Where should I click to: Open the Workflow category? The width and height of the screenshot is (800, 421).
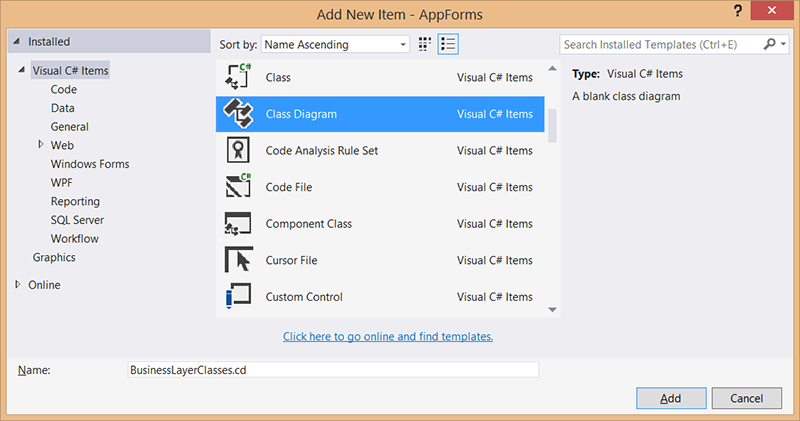[74, 238]
